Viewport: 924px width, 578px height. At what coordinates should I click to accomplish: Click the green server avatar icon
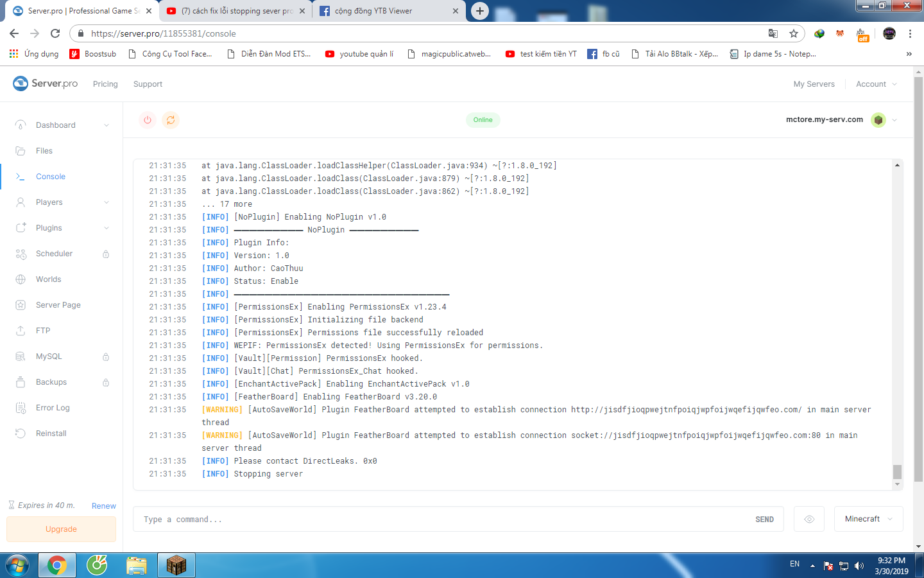(878, 120)
